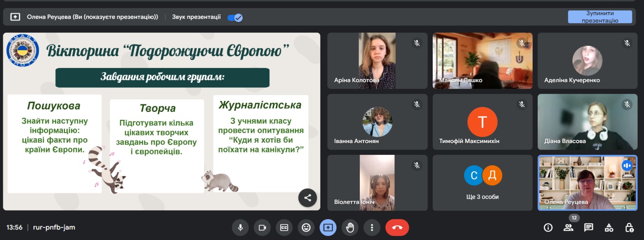Select Олена Реуцева's video tile

pyautogui.click(x=587, y=183)
